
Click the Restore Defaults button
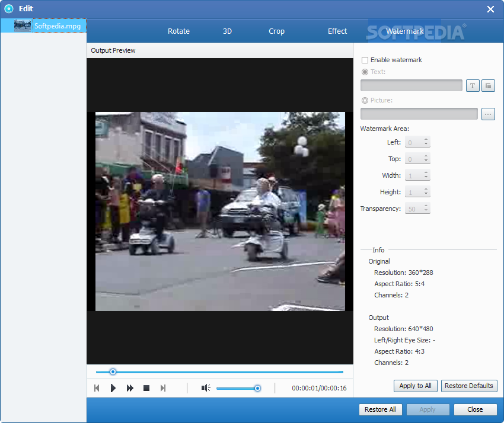468,386
